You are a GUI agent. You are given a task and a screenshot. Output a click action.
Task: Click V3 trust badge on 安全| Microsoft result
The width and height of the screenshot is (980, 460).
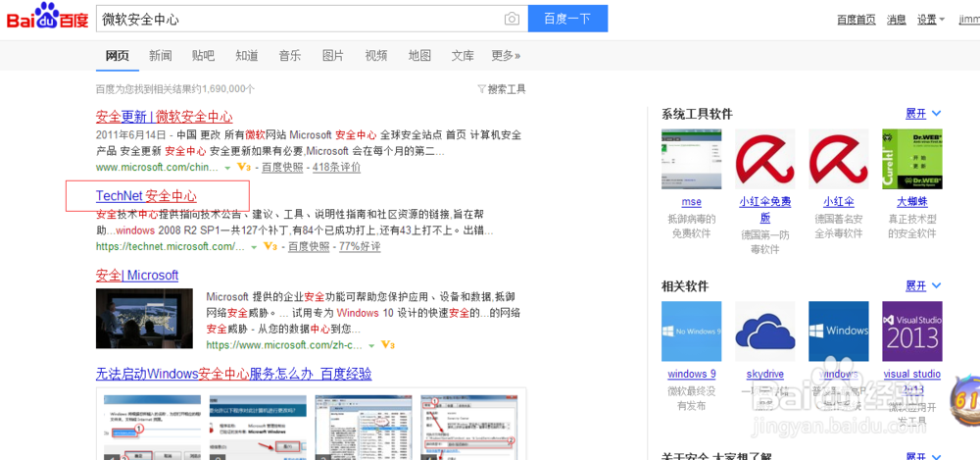[x=387, y=345]
